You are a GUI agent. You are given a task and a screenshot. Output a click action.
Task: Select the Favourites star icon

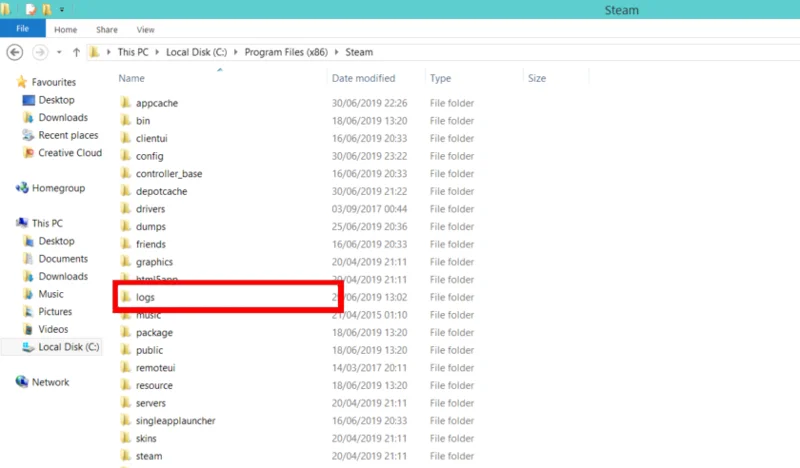pos(21,82)
